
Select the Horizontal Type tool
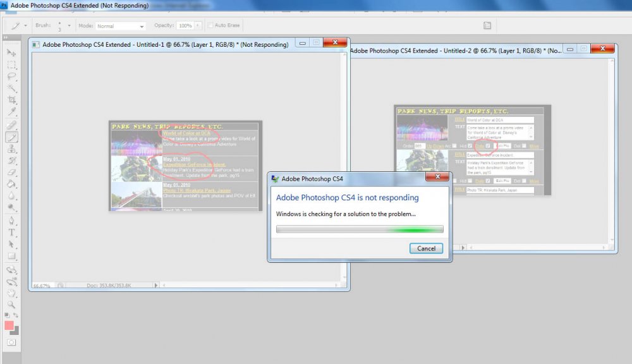point(11,233)
